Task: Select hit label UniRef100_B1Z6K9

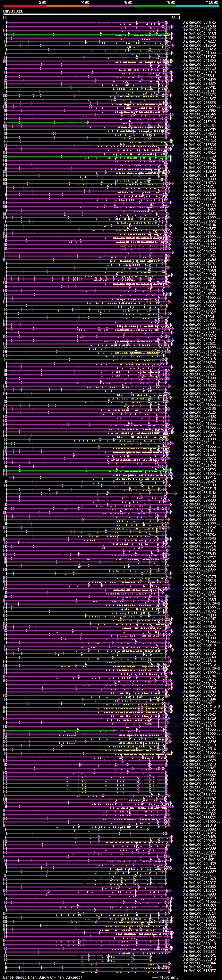Action: 199,45
